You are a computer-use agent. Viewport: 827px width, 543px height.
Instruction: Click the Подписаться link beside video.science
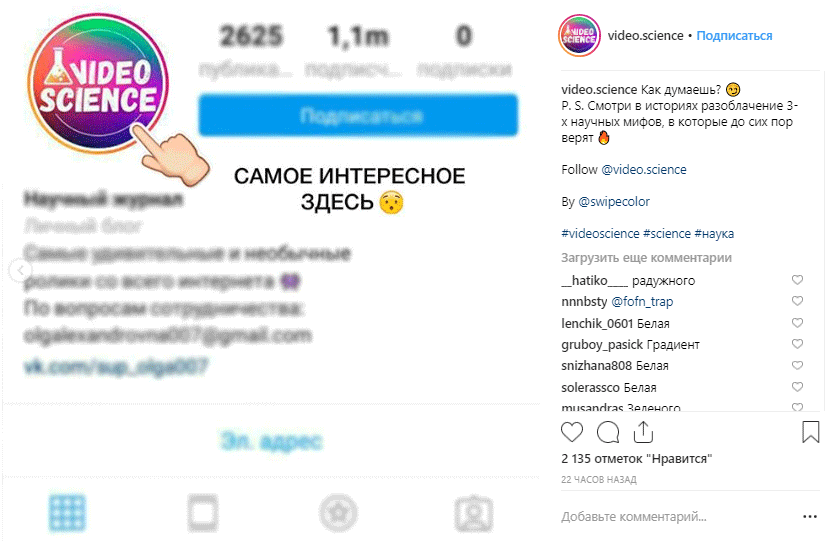coord(734,36)
